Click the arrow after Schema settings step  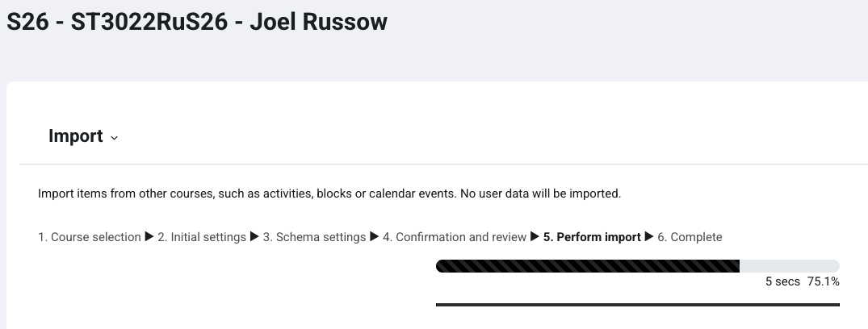point(374,237)
